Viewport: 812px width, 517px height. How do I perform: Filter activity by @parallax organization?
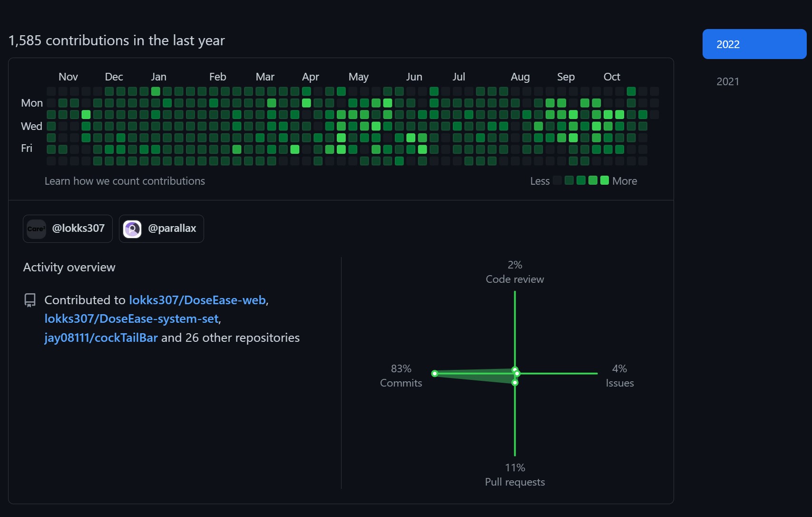161,229
